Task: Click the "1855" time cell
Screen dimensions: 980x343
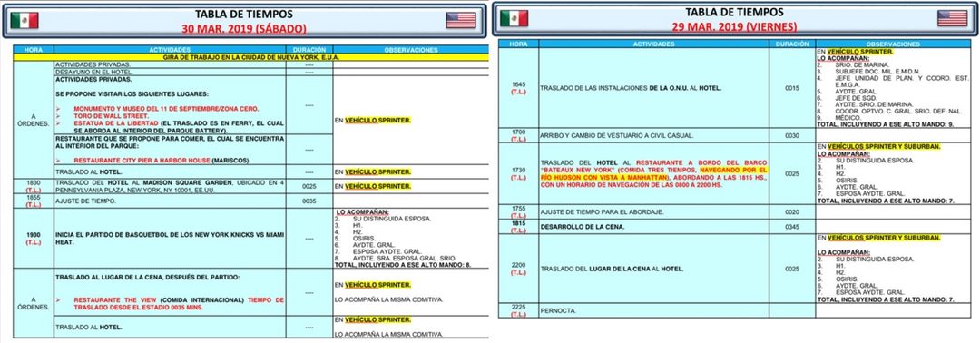Action: (34, 201)
